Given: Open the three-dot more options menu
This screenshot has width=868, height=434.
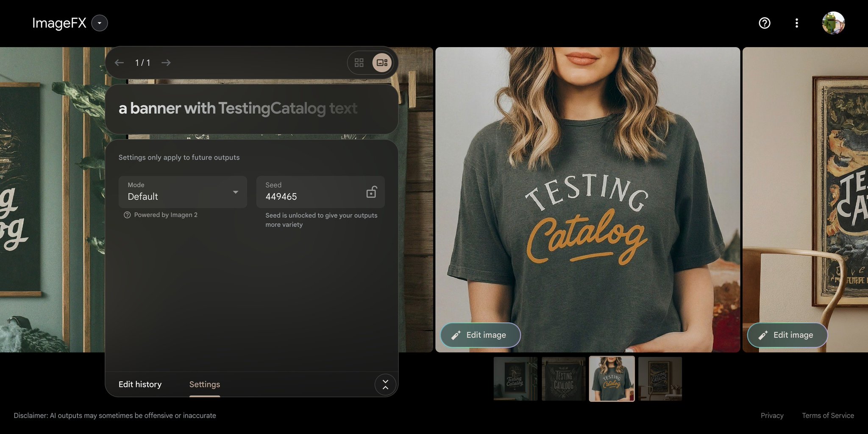Looking at the screenshot, I should [x=797, y=23].
